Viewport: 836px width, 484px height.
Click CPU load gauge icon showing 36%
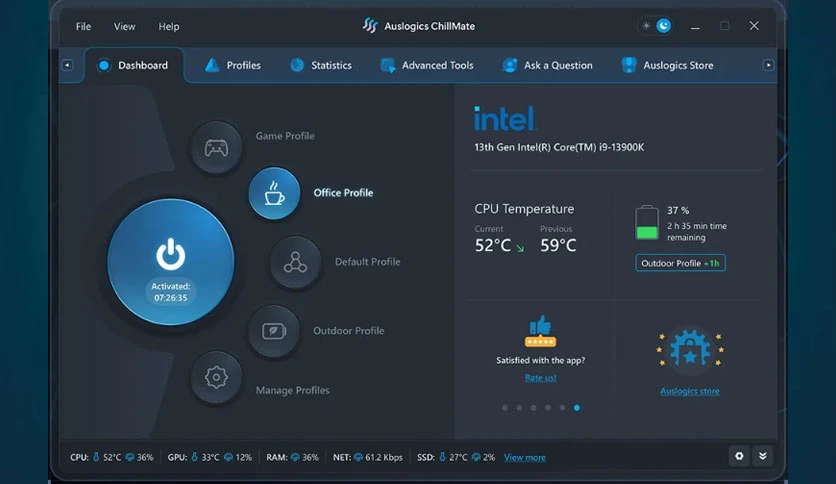[x=130, y=457]
